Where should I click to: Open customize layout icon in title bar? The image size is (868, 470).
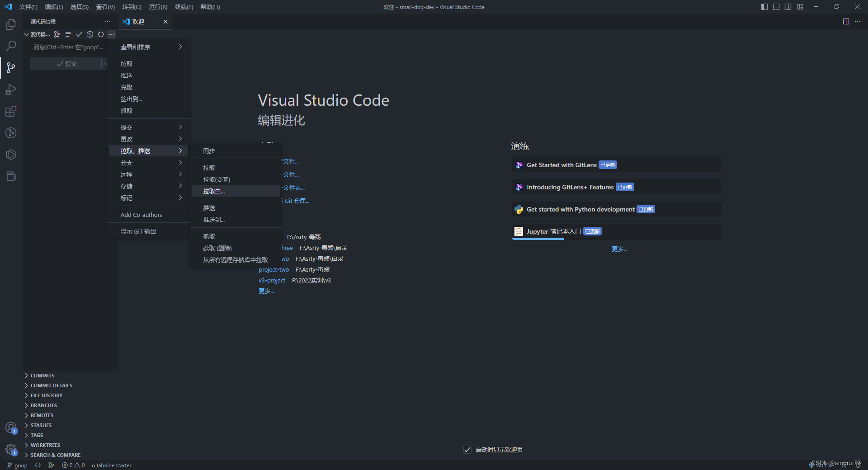pos(800,7)
